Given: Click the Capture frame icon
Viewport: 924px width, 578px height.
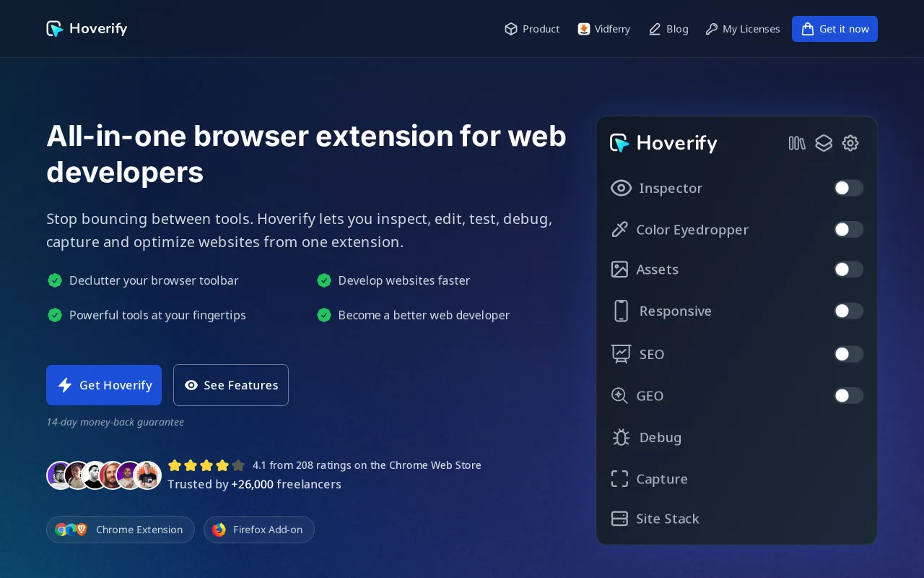Looking at the screenshot, I should point(619,479).
